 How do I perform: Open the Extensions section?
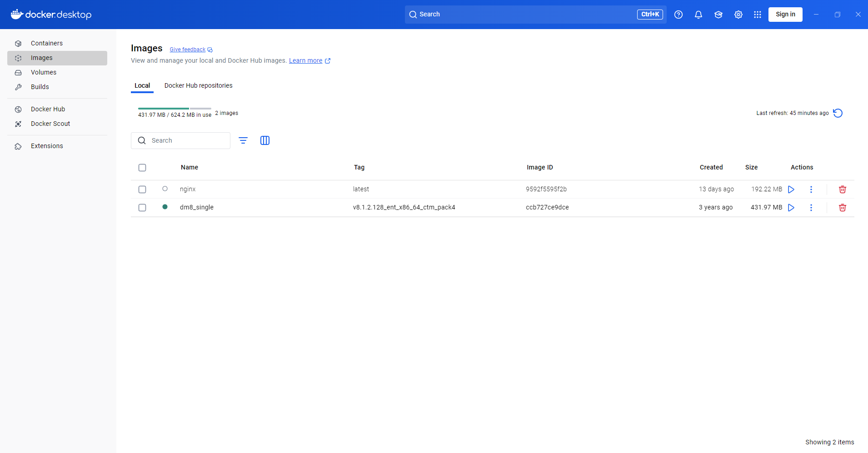[47, 146]
